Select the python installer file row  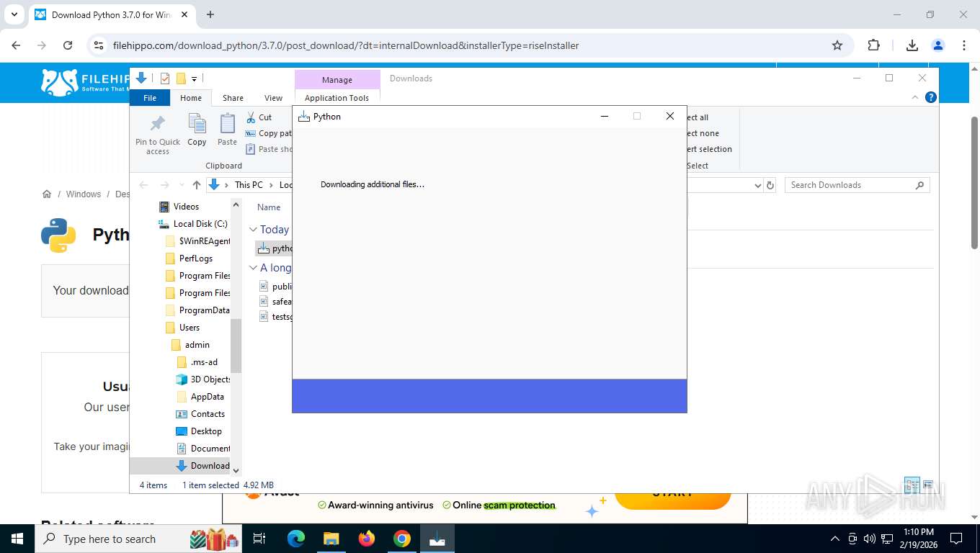click(275, 248)
